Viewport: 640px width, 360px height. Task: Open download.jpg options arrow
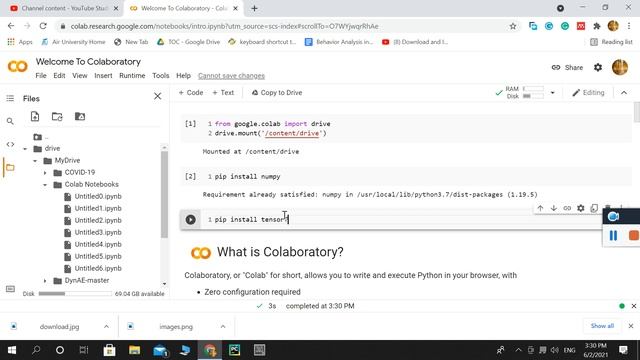click(106, 327)
